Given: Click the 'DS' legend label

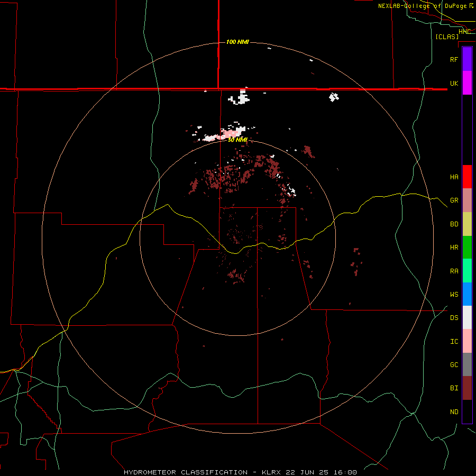Looking at the screenshot, I should coord(454,318).
